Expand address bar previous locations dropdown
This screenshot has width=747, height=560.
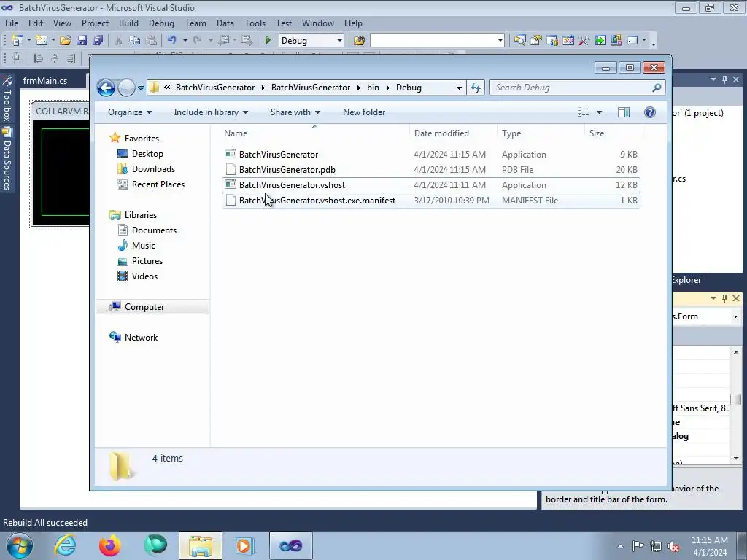click(x=459, y=87)
